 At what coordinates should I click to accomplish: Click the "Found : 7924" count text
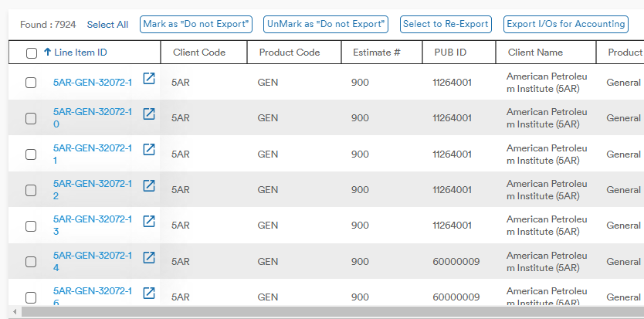(x=48, y=25)
